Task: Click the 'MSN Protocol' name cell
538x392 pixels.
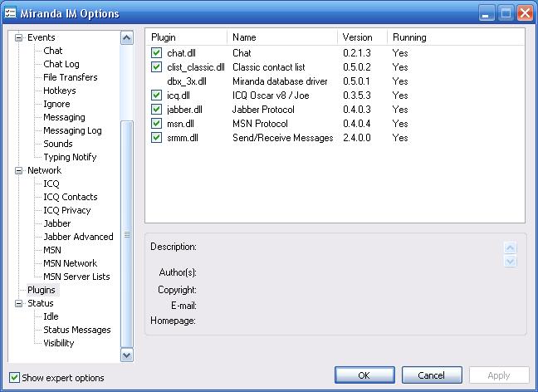Action: point(260,123)
